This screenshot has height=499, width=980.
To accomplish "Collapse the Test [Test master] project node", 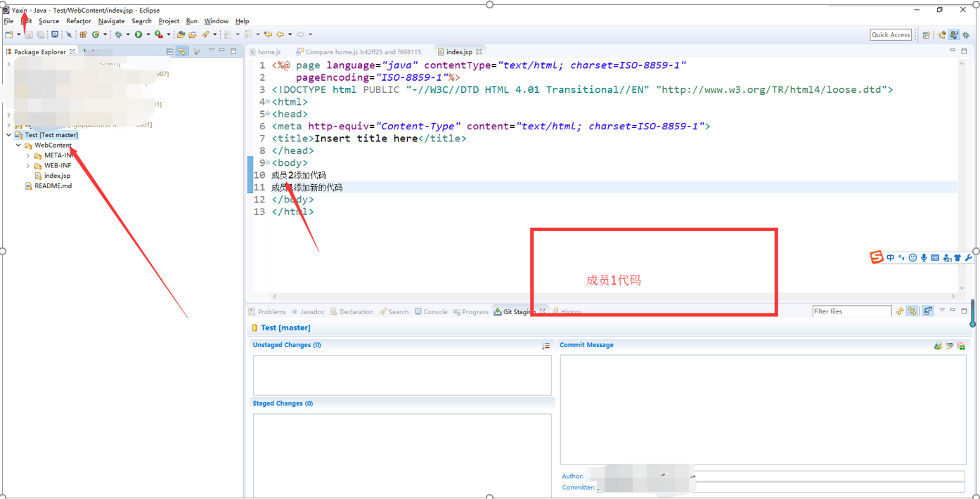I will 8,135.
